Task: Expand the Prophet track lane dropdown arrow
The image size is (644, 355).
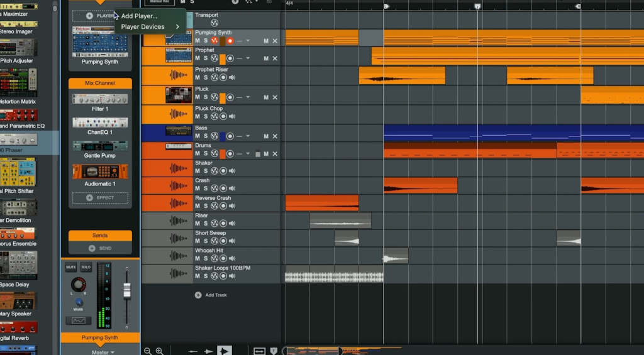Action: (248, 58)
